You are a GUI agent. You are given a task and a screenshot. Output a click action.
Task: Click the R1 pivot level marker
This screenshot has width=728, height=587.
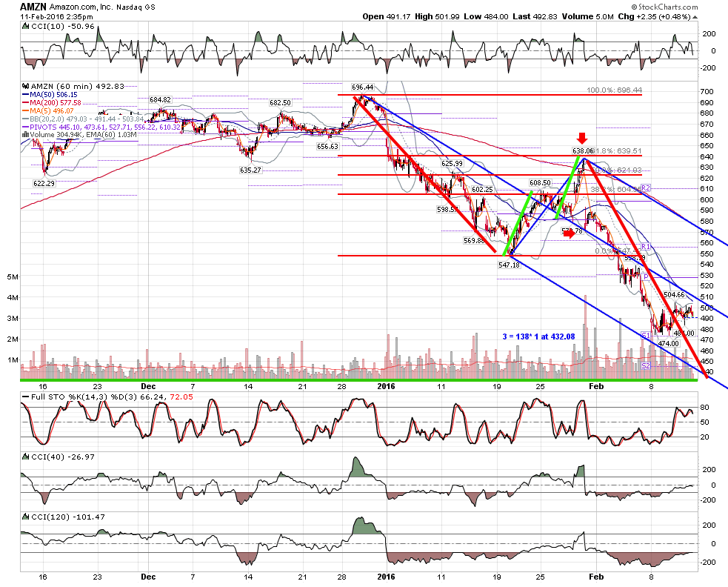pyautogui.click(x=645, y=246)
